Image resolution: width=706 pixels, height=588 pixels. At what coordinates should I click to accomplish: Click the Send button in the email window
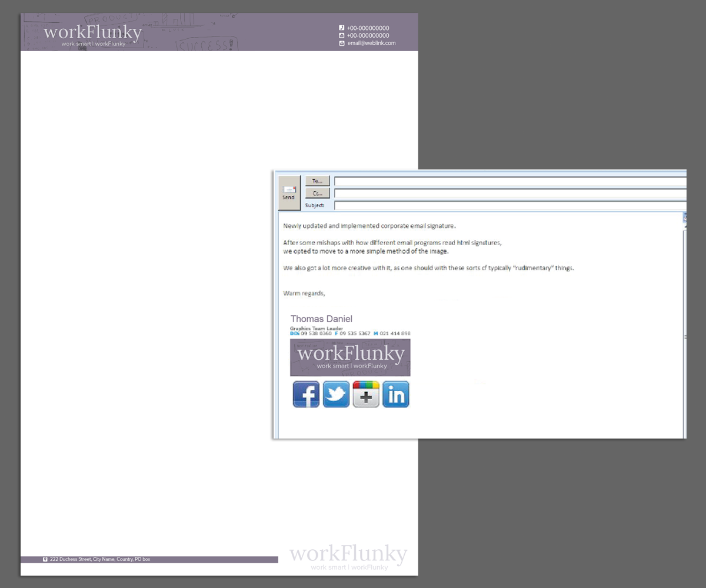click(288, 193)
